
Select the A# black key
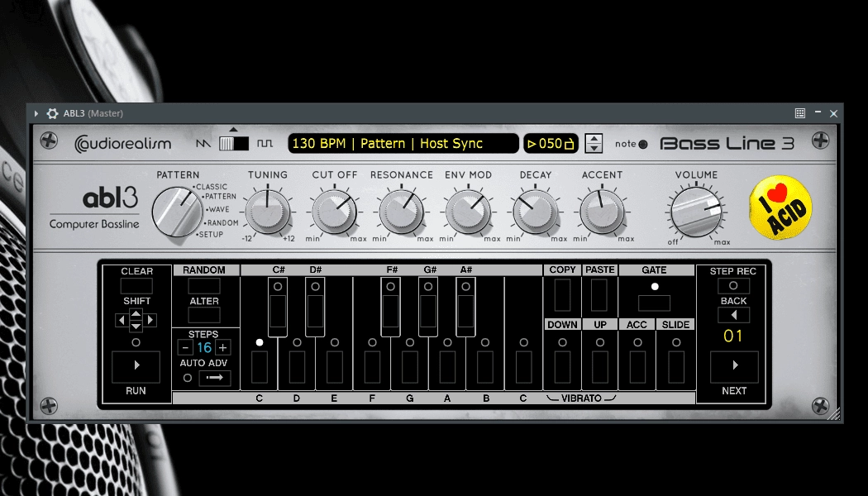point(465,308)
